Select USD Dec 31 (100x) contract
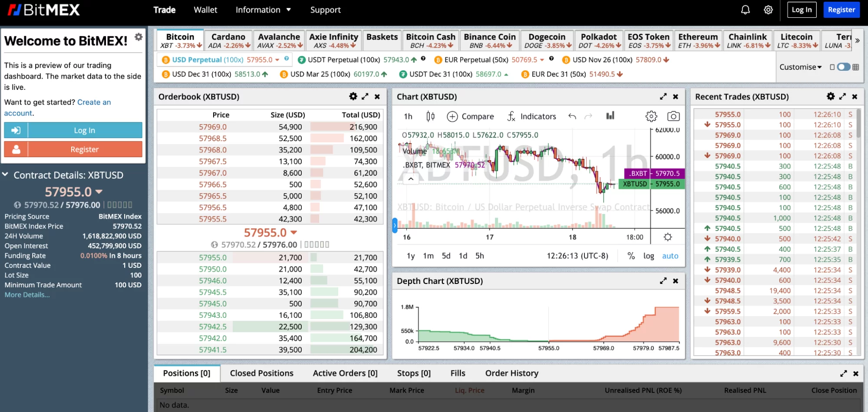This screenshot has width=868, height=412. point(215,74)
